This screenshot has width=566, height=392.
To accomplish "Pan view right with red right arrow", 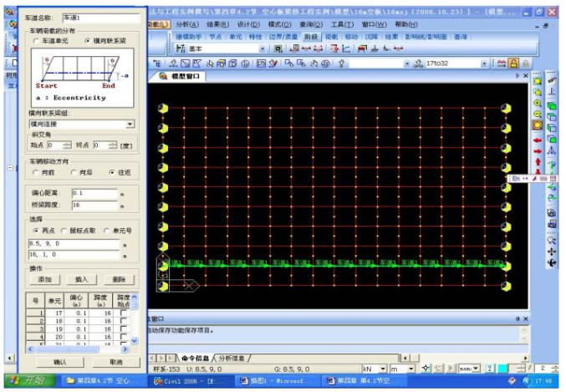I will coord(538,151).
